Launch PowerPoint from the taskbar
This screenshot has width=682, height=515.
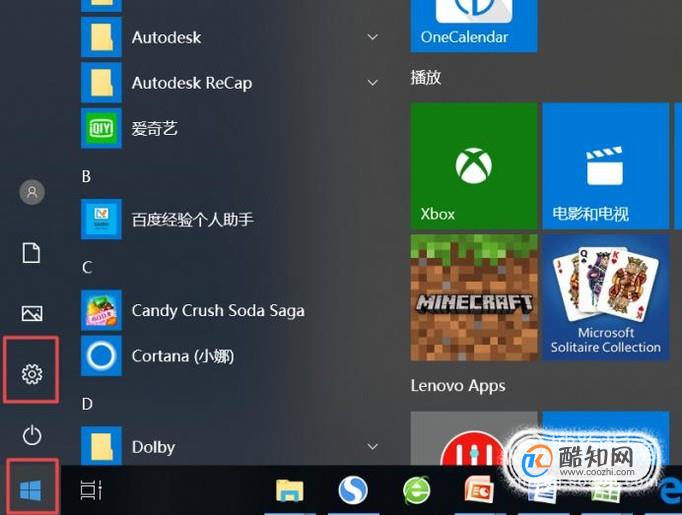point(479,490)
